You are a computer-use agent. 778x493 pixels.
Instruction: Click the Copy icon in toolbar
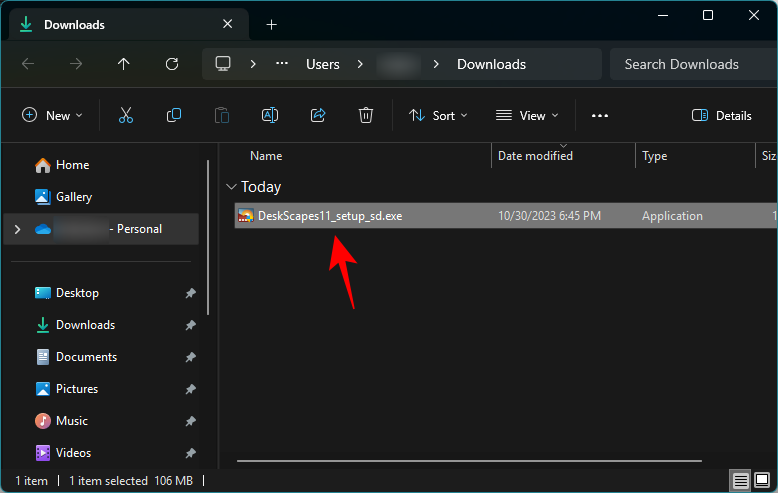[x=174, y=116]
